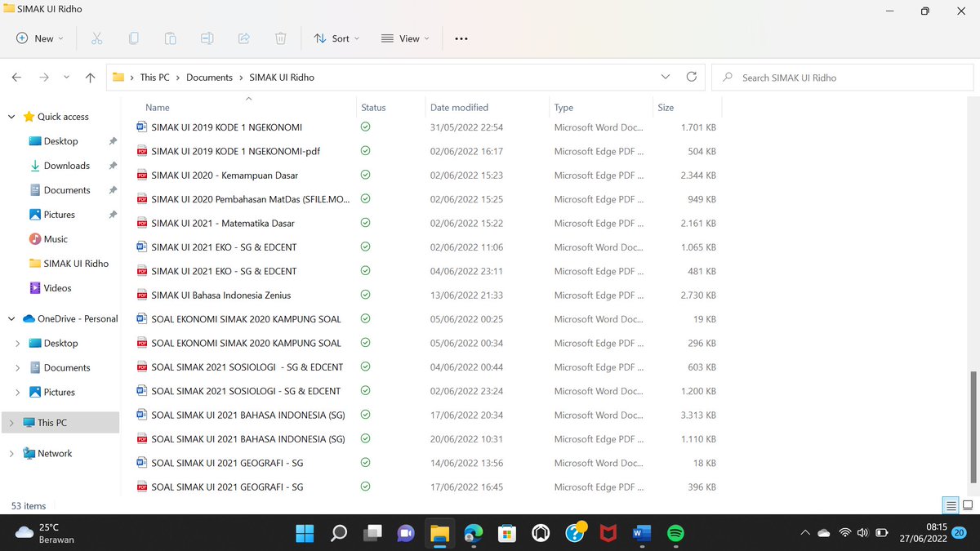Click the Cut scissors icon
Viewport: 980px width, 551px height.
tap(96, 38)
